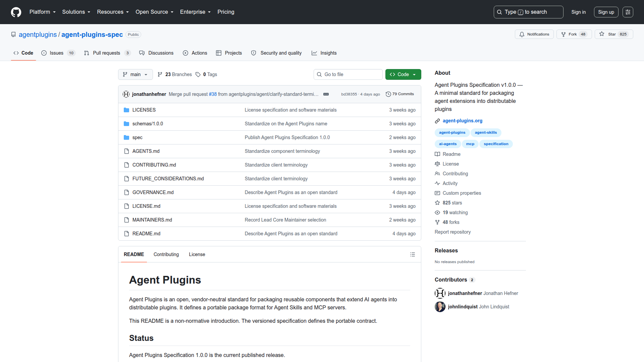
Task: Switch to the Issues tab
Action: tap(58, 53)
